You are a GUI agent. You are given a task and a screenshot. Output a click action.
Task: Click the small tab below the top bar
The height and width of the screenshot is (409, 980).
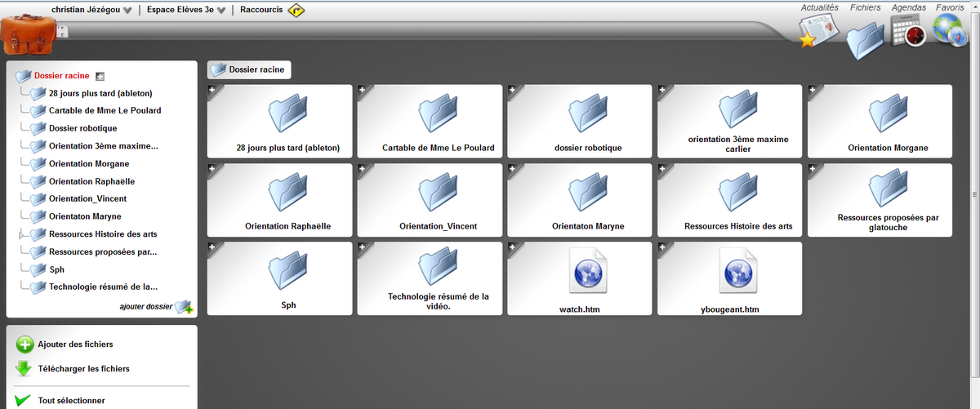[64, 31]
